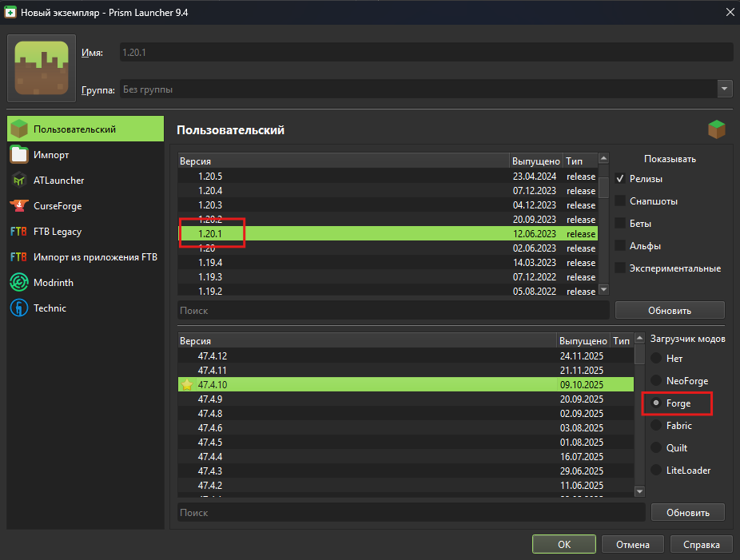The height and width of the screenshot is (560, 740).
Task: Select Forge version 47.4.4
Action: pos(406,456)
